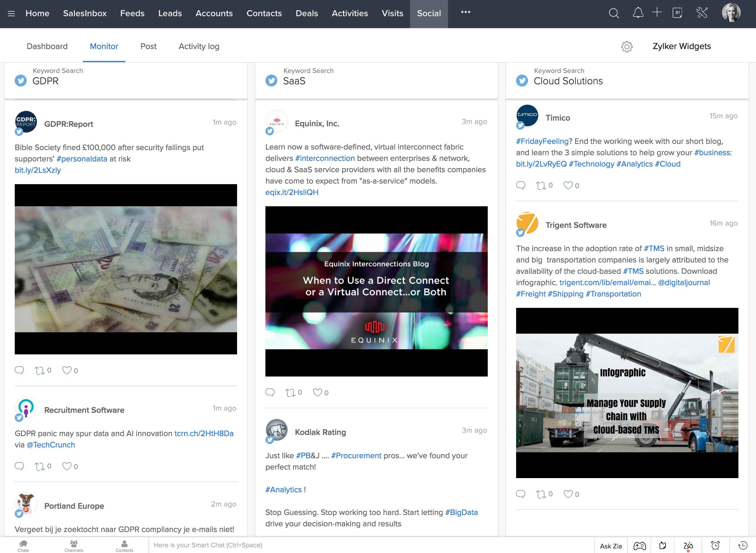Like the GDPR:Report tweet
Viewport: 756px width, 553px height.
coord(67,370)
